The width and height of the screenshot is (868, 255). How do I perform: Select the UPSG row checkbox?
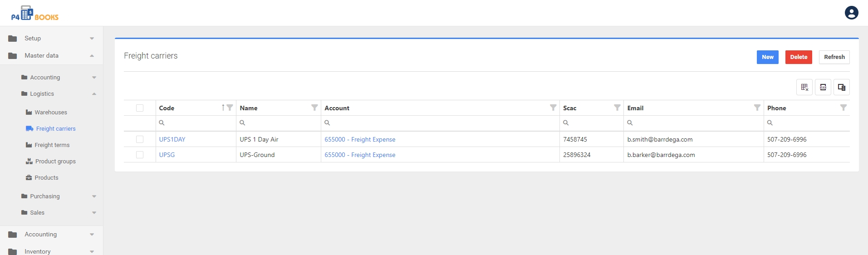[140, 155]
